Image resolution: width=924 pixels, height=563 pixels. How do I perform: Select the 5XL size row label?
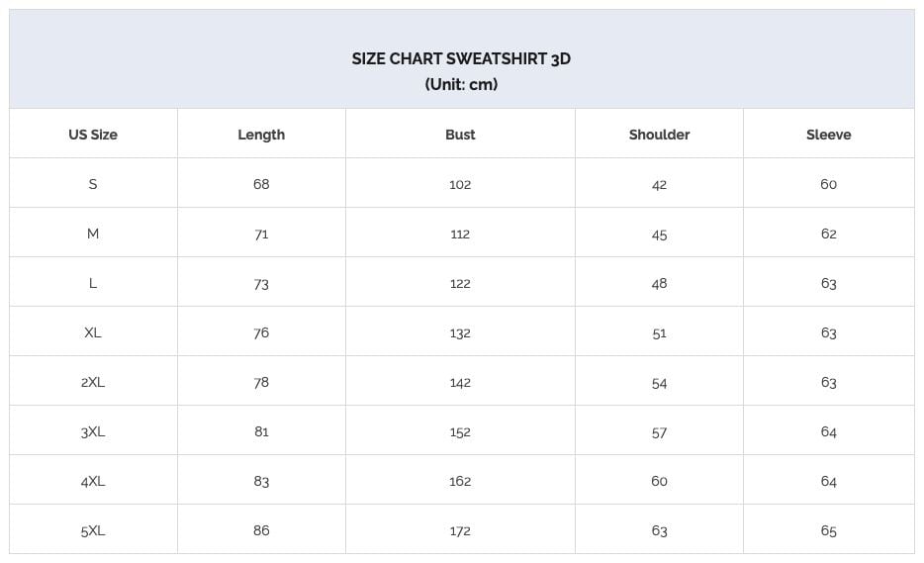click(93, 530)
